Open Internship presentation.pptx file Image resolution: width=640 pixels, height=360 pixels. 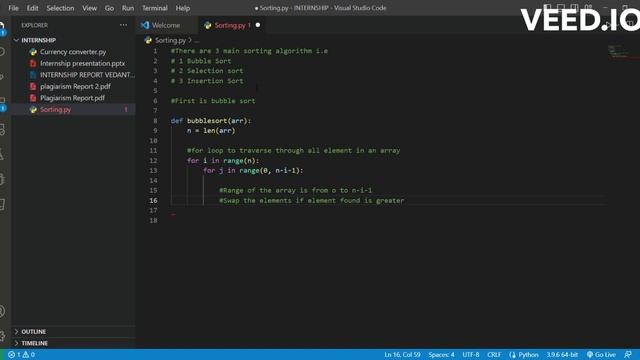click(x=82, y=63)
